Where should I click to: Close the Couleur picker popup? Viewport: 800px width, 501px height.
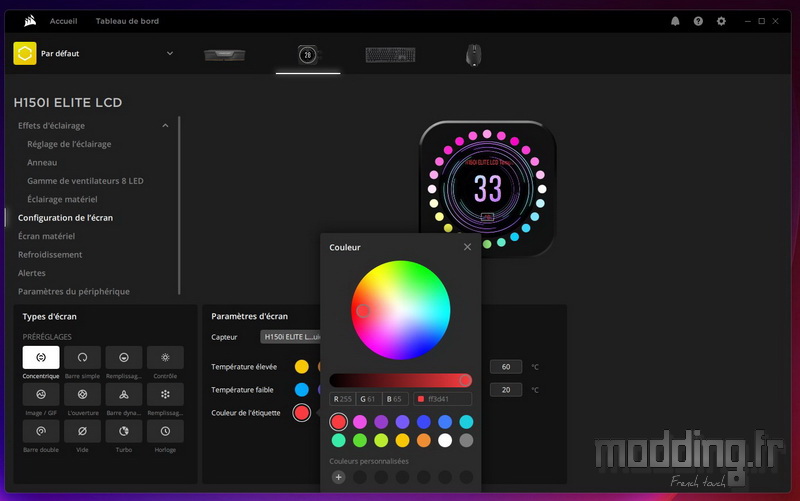467,247
